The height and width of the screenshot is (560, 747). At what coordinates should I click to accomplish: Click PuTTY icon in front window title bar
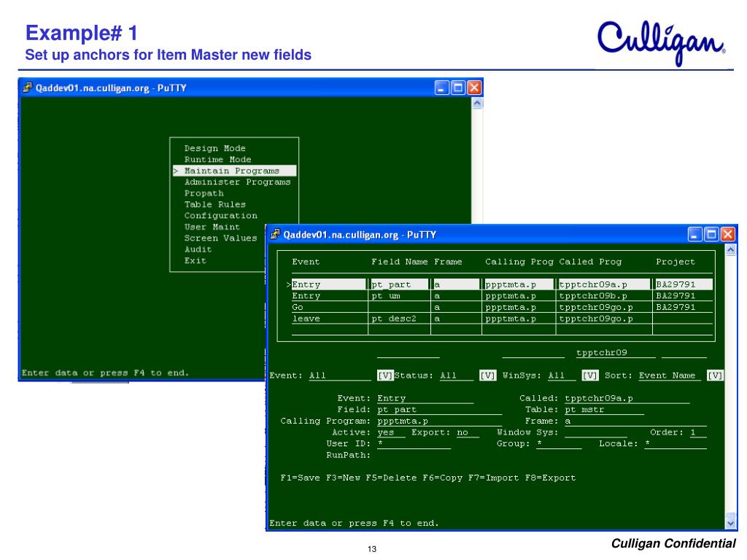point(275,234)
